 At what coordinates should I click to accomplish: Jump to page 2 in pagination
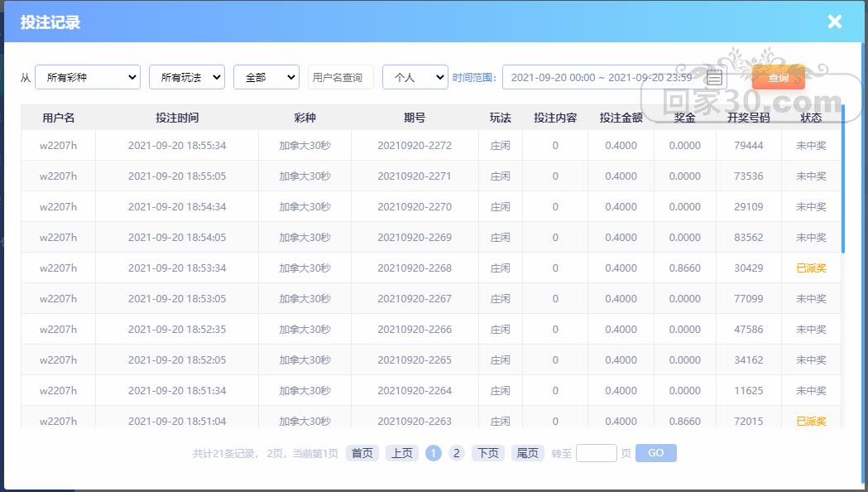click(x=456, y=453)
